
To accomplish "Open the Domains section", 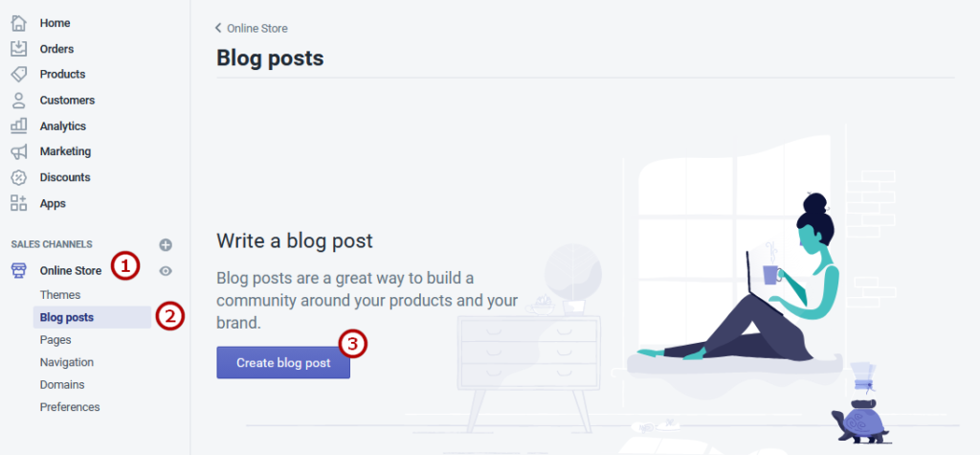I will click(62, 385).
